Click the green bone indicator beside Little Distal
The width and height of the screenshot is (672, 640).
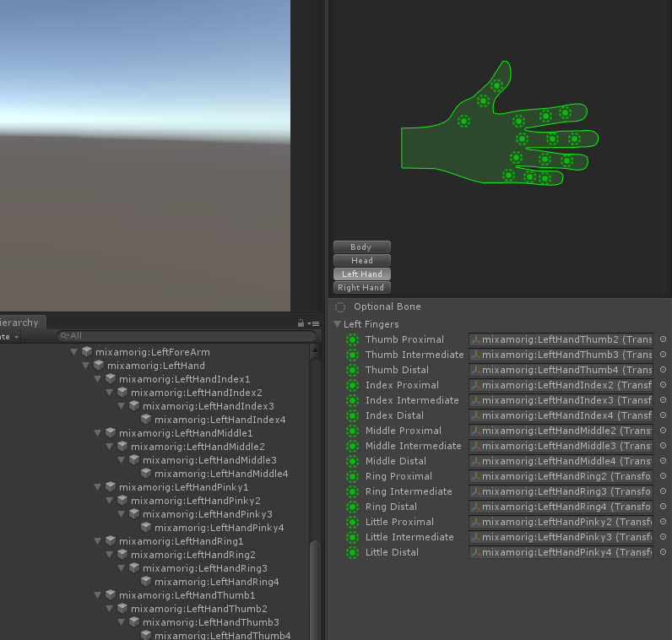click(352, 552)
